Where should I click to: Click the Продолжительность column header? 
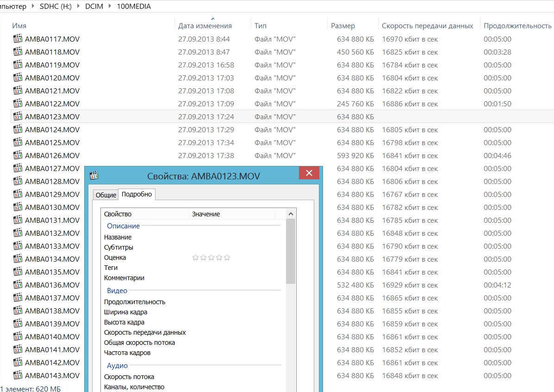[x=517, y=26]
